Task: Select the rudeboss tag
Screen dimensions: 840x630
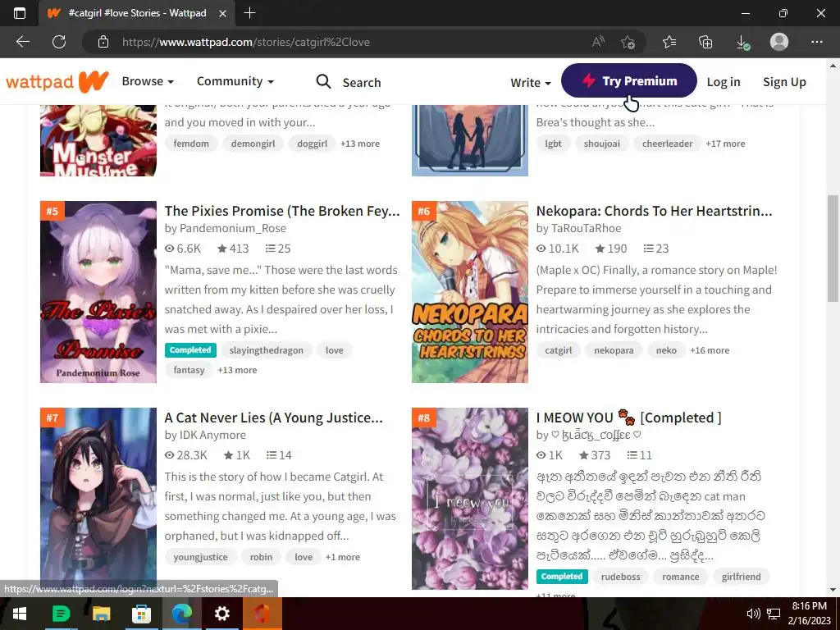Action: pos(620,577)
